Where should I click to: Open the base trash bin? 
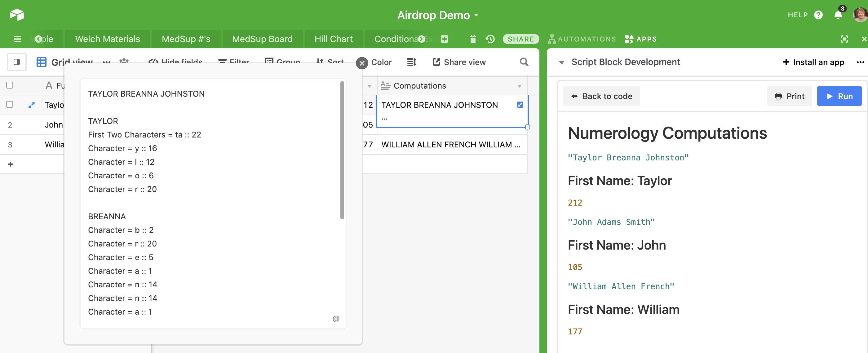click(x=473, y=39)
